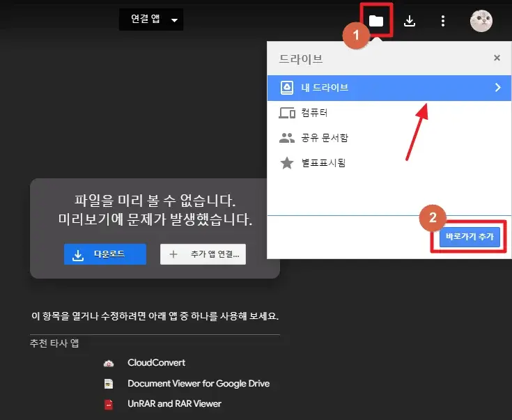Expand 내 드라이브 with the chevron arrow
The width and height of the screenshot is (512, 420).
coord(497,88)
